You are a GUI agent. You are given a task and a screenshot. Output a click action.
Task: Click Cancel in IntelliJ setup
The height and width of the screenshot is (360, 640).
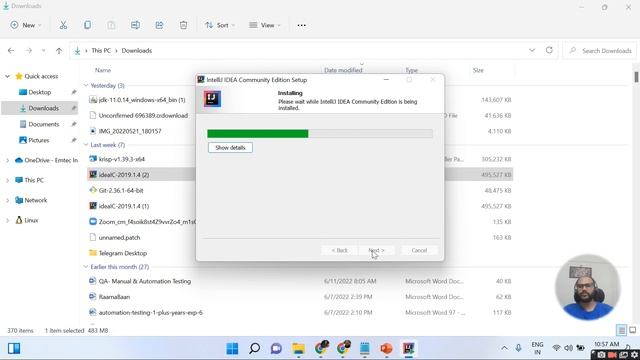419,250
